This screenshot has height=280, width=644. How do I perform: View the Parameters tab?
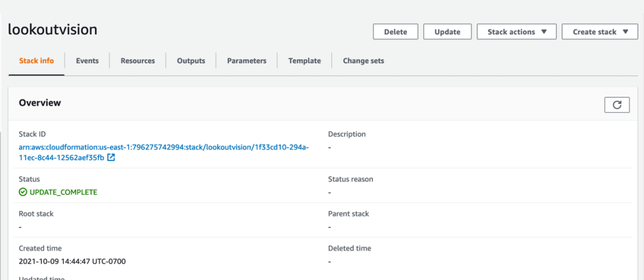pos(247,61)
